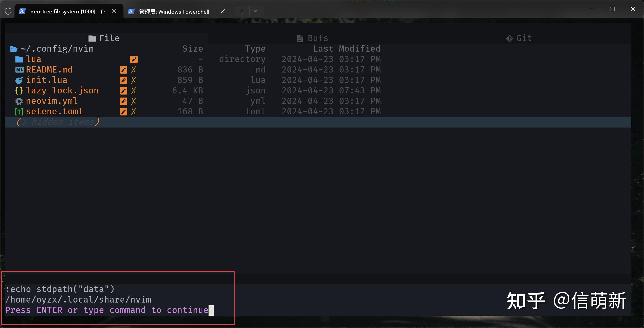644x328 pixels.
Task: Expand the 3 hidden items row
Action: click(58, 122)
